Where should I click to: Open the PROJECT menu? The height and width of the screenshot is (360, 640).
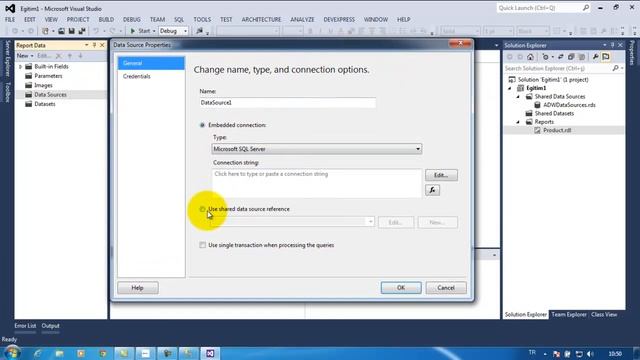78,20
